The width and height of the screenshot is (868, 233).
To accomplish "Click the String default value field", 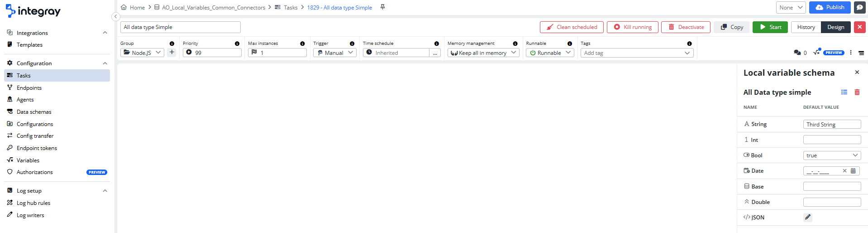I will [832, 124].
